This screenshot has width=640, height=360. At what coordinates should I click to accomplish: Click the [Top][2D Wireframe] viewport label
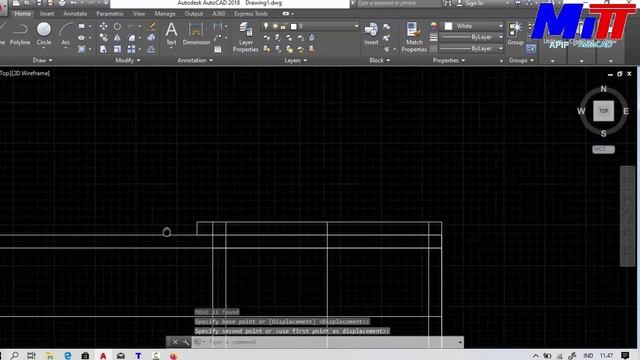click(x=25, y=73)
